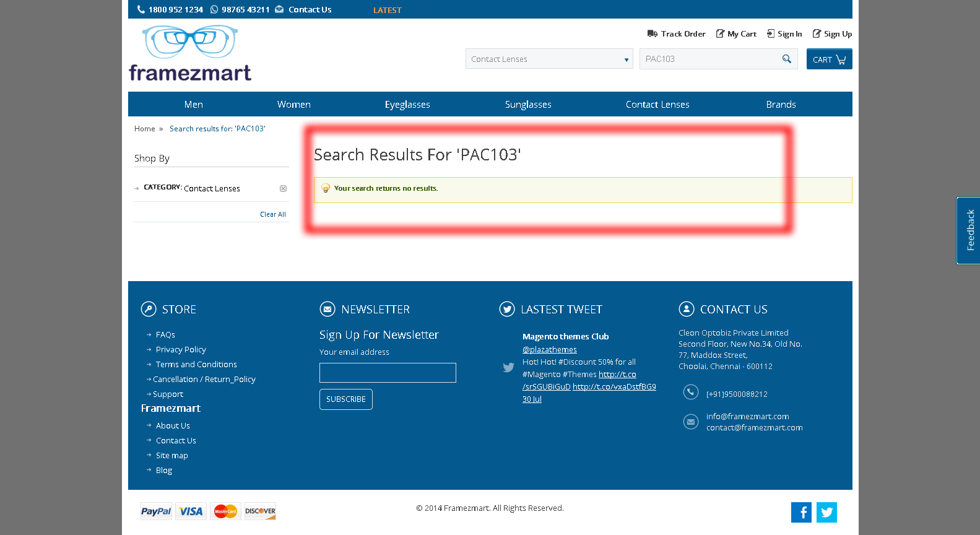Go to Home breadcrumb link
The image size is (980, 535).
[x=145, y=129]
